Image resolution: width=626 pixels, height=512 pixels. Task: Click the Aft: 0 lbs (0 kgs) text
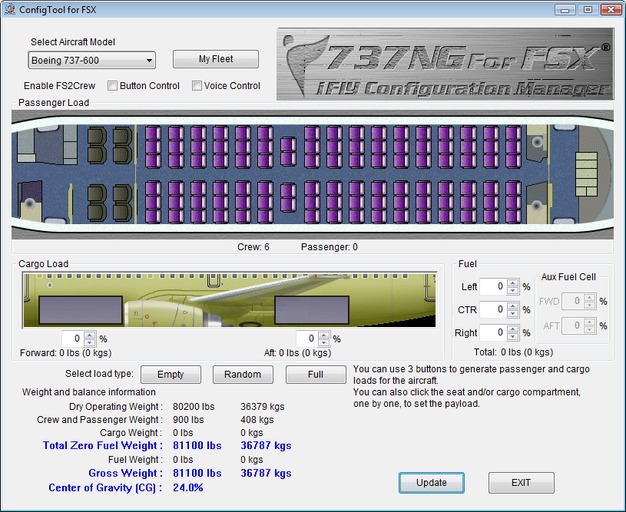(297, 353)
